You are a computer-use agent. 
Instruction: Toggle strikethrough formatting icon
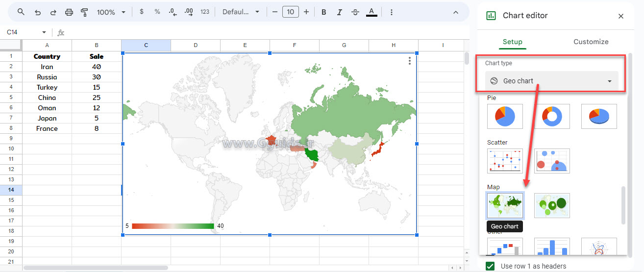tap(355, 12)
